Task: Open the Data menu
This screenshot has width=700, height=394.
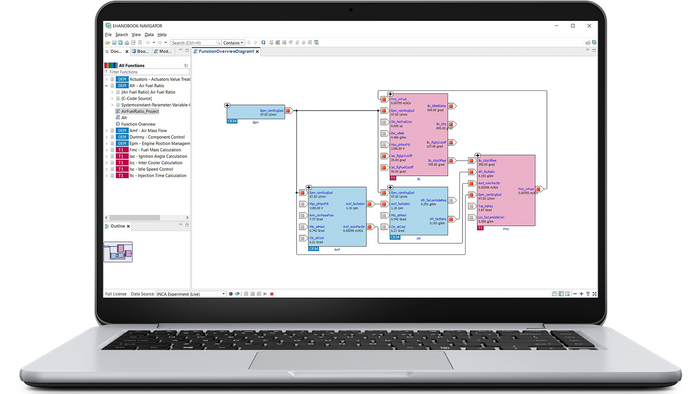Action: (x=149, y=34)
